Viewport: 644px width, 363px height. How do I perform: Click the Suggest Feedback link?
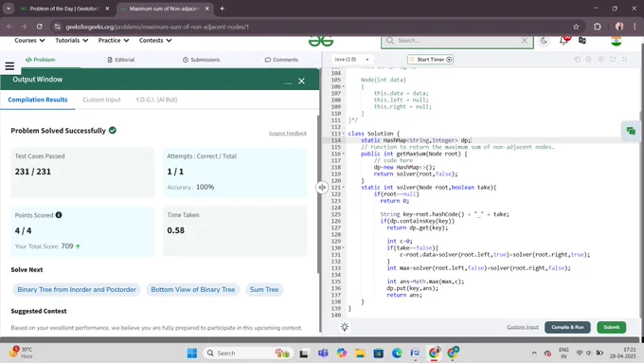pos(288,134)
